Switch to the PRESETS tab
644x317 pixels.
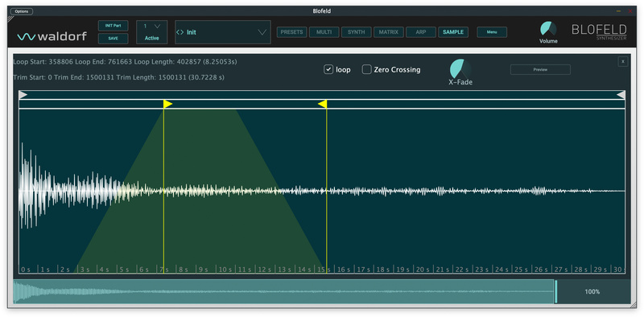pyautogui.click(x=291, y=32)
